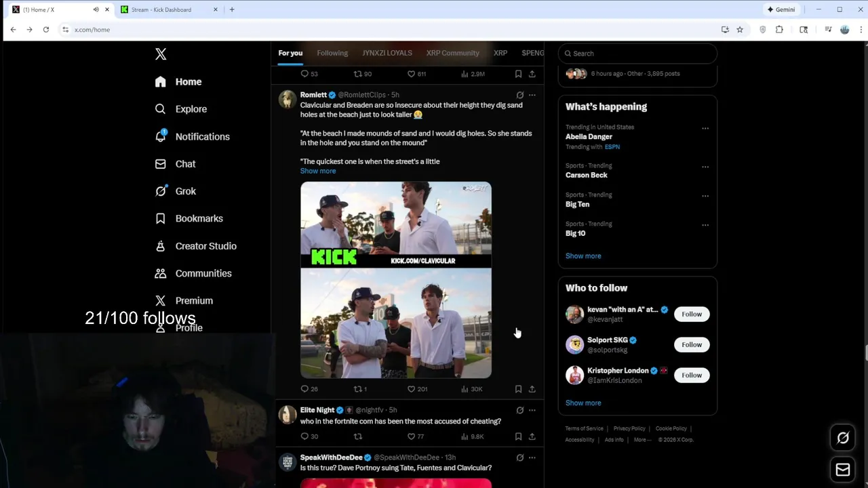
Task: Share the Elite Night post
Action: pos(532,436)
